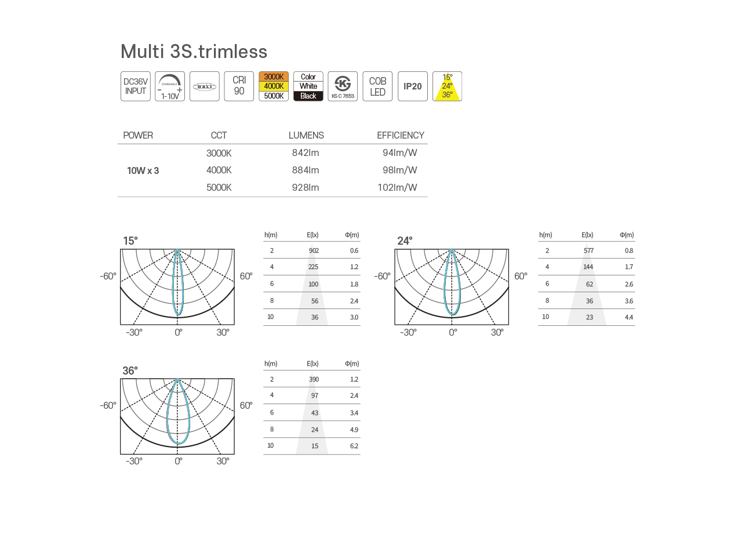This screenshot has height=552, width=756.
Task: Click the 24° polar distribution diagram
Action: 452,287
